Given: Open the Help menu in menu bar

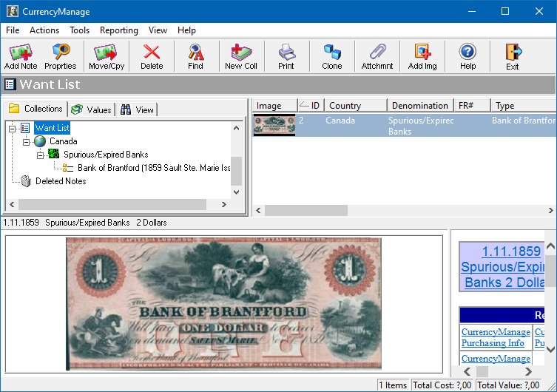Looking at the screenshot, I should (187, 30).
